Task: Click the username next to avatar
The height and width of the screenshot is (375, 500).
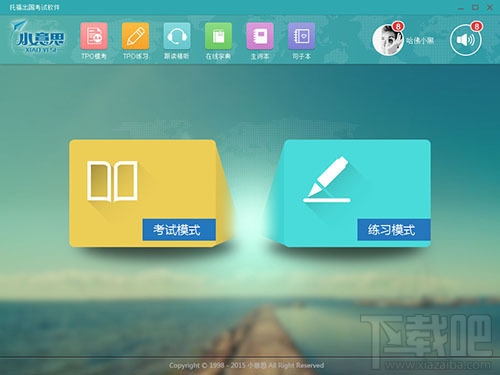Action: (420, 41)
